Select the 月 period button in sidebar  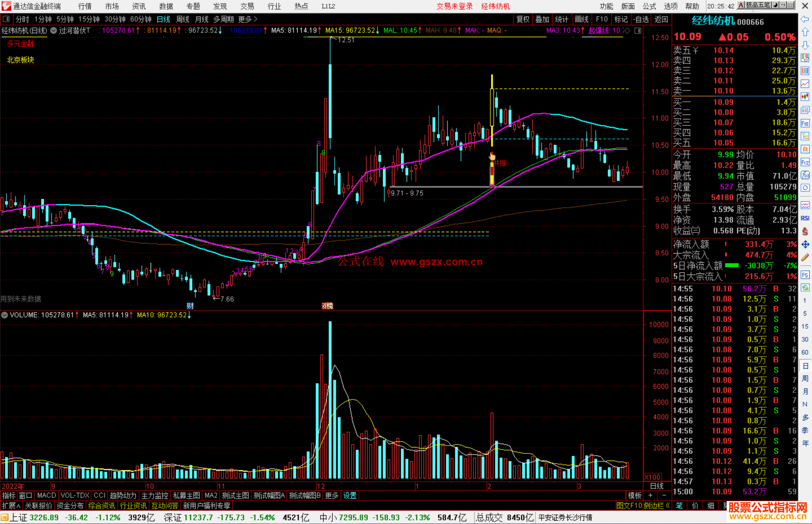(805, 391)
